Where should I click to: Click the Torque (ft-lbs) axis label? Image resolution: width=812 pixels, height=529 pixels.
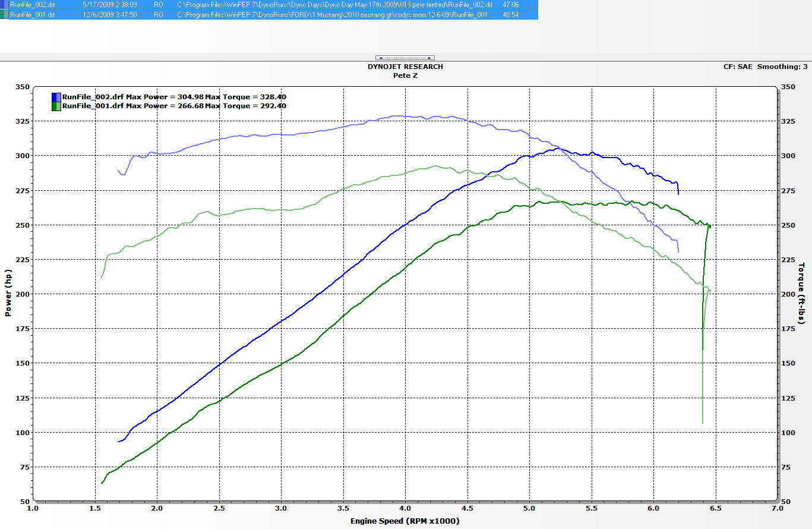(802, 294)
